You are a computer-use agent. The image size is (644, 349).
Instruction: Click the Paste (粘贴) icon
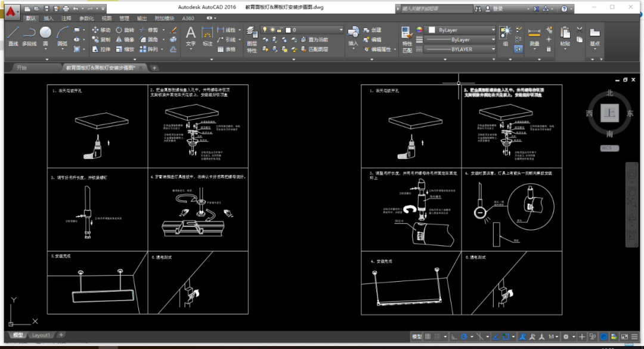(565, 36)
